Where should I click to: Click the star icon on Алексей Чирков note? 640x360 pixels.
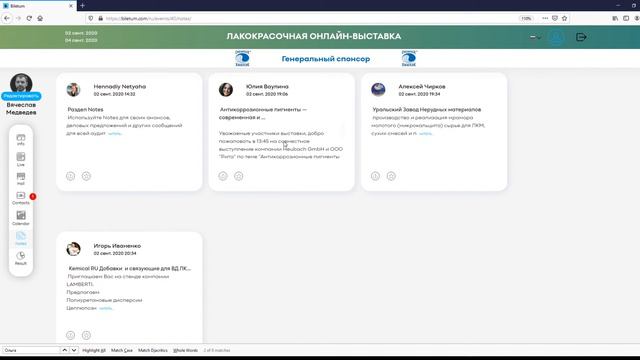pos(391,176)
